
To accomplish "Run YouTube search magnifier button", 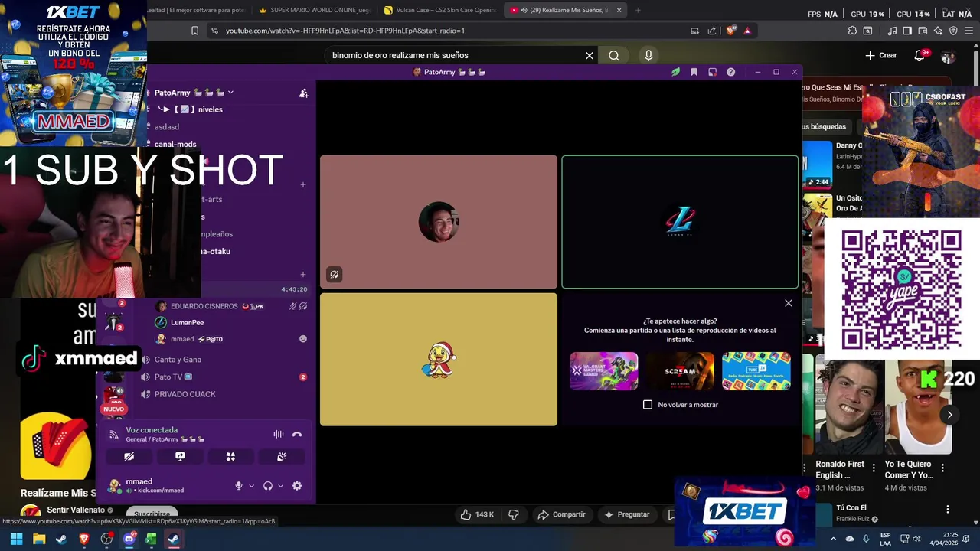I will point(614,55).
